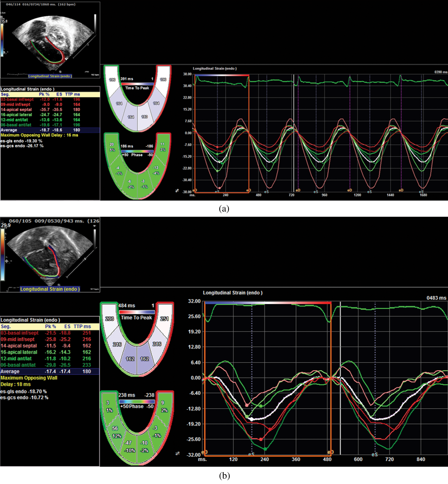
Task: Select the 180 segment in the upper bullseye
Action: click(x=144, y=117)
